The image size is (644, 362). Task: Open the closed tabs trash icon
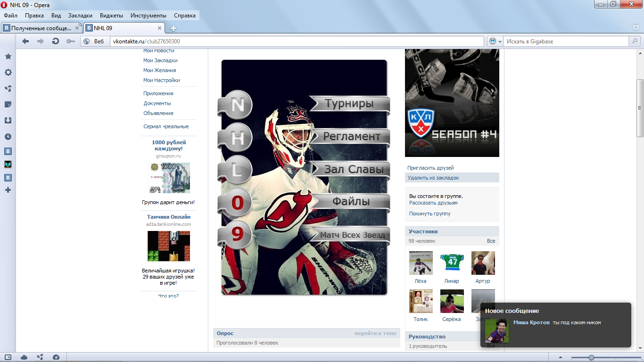click(x=636, y=28)
